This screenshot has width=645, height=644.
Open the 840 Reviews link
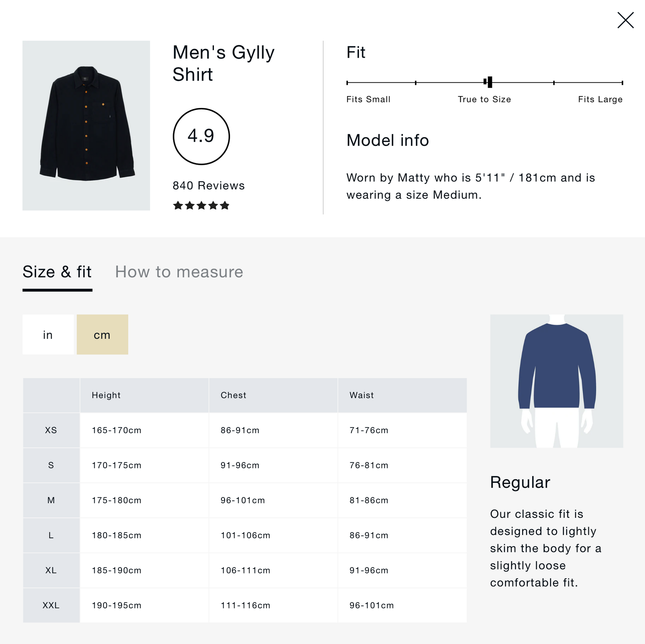pyautogui.click(x=209, y=185)
